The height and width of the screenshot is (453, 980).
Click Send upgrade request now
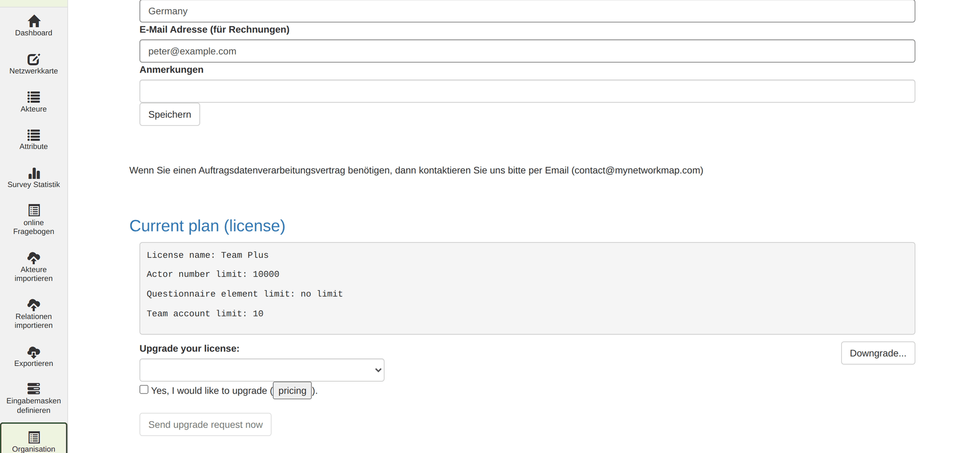205,425
